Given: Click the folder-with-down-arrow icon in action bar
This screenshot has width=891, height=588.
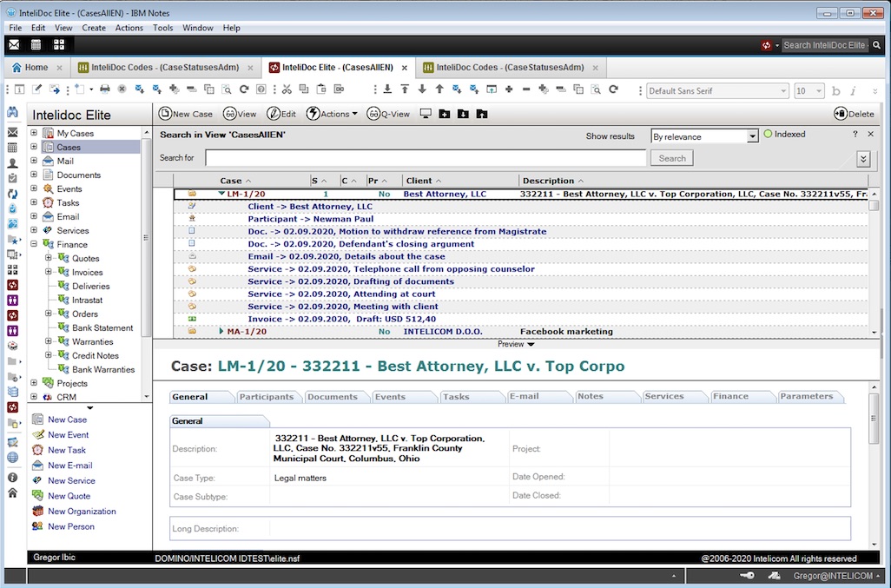Looking at the screenshot, I should click(x=463, y=114).
